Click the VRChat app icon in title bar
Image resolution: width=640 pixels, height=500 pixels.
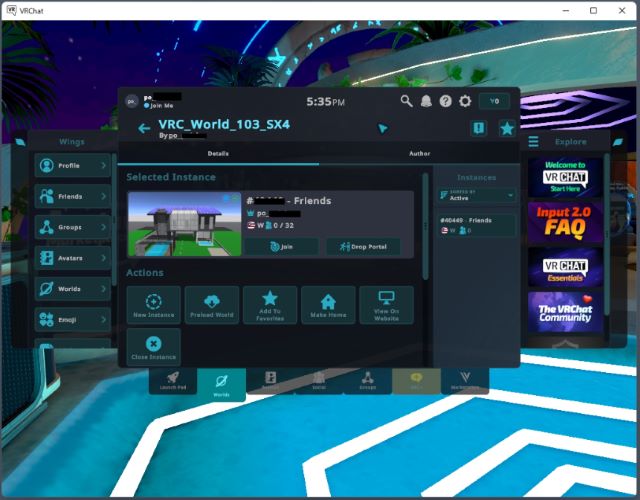tap(11, 11)
